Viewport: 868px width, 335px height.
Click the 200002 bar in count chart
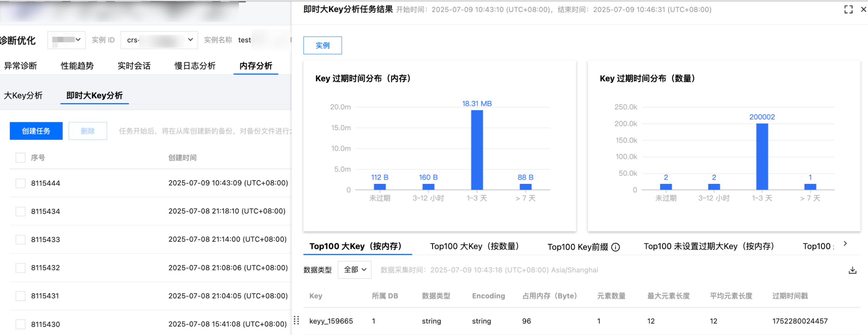[762, 156]
